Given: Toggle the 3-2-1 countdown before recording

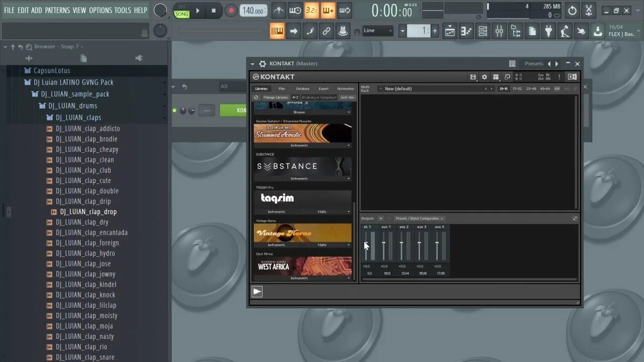Looking at the screenshot, I should (311, 10).
